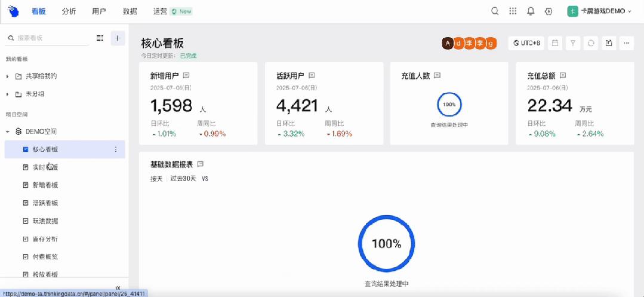Image resolution: width=644 pixels, height=297 pixels.
Task: Expand the 共享给我的 folder
Action: tap(7, 76)
